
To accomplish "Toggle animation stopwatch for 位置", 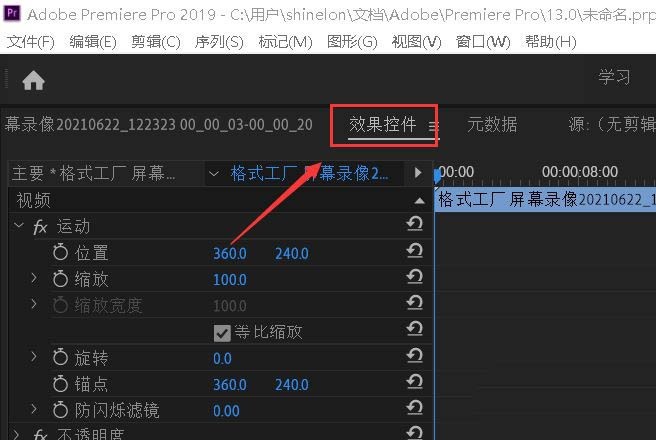I will point(60,253).
